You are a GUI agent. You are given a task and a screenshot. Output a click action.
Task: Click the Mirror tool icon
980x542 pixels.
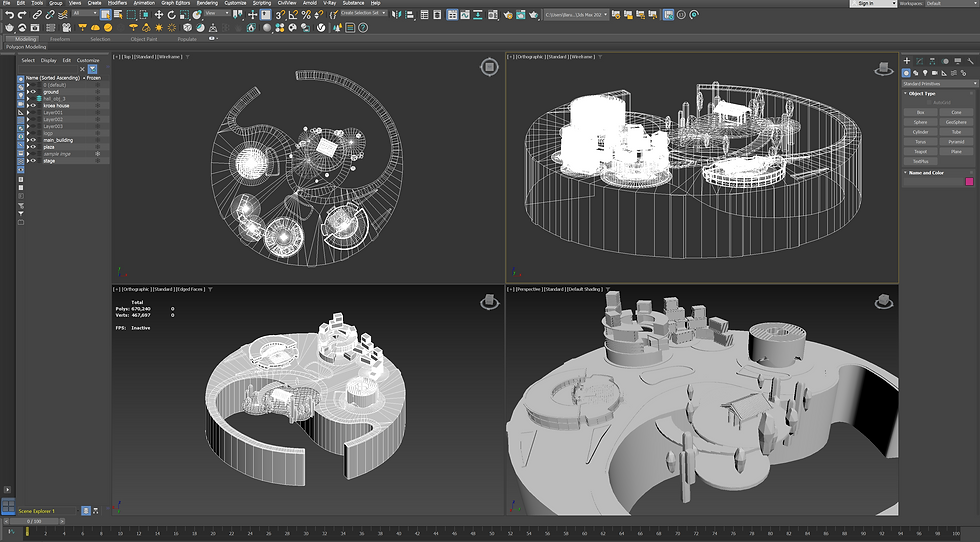396,14
